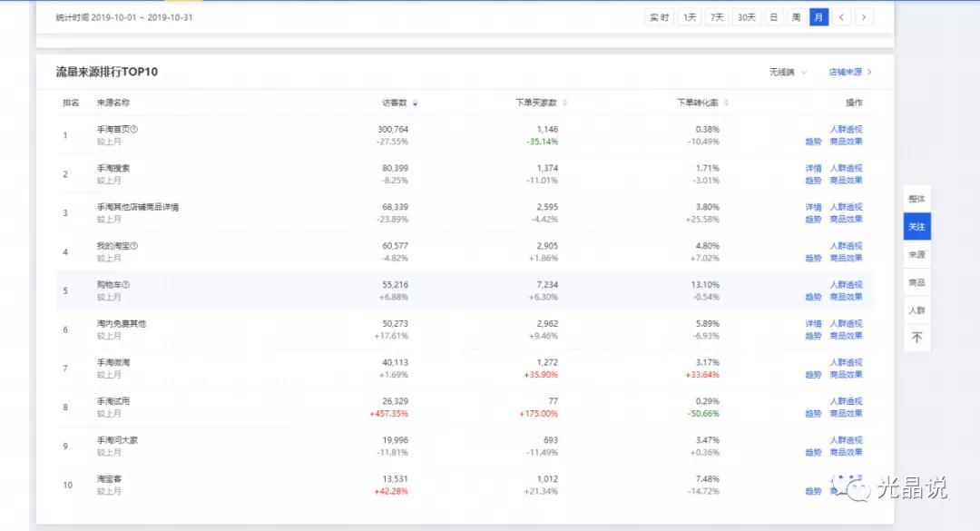
Task: View 趋势 for the 手淘微淘 row
Action: click(813, 375)
